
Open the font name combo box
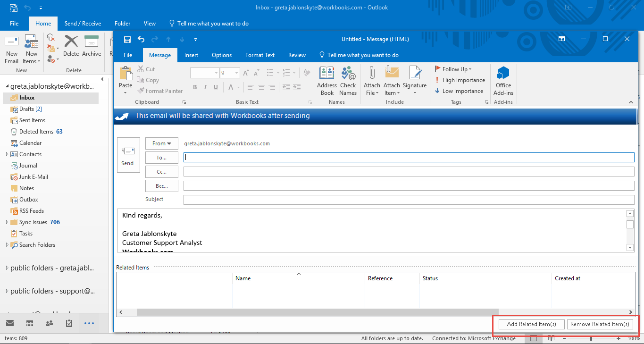pos(204,73)
